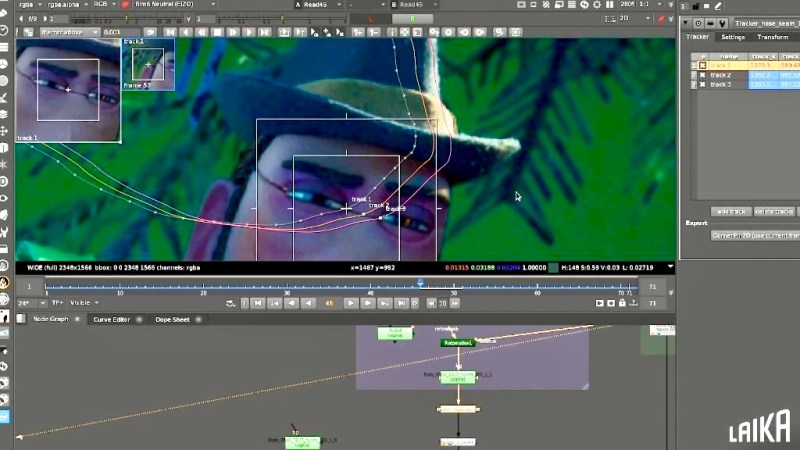800x450 pixels.
Task: Click the wrench icon in Tracker properties
Action: click(x=722, y=23)
